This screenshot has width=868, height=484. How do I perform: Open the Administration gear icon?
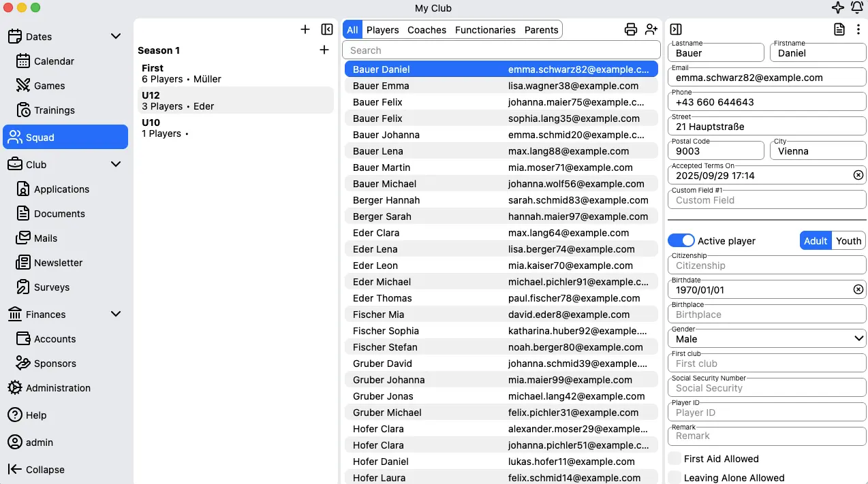coord(15,388)
